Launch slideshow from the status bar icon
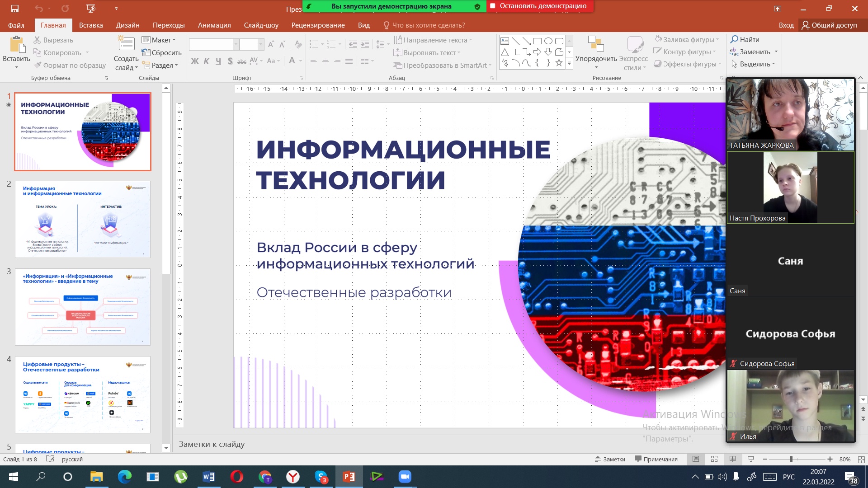This screenshot has width=868, height=488. click(x=751, y=459)
